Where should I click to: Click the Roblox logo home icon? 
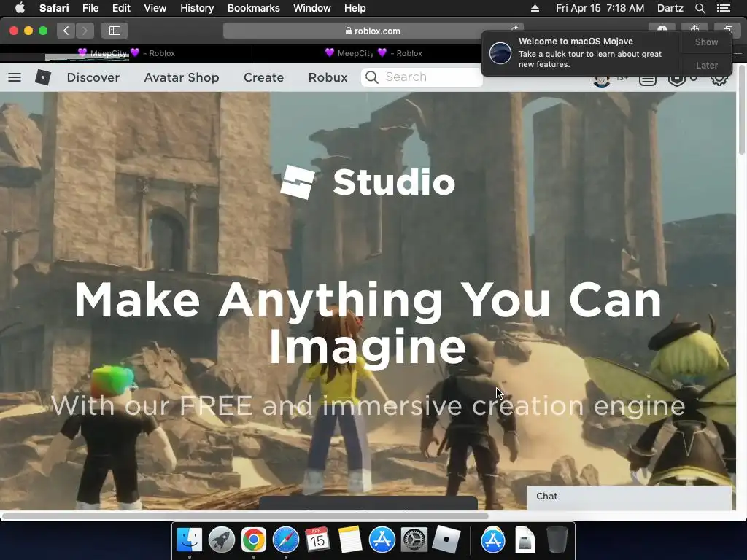pos(43,77)
